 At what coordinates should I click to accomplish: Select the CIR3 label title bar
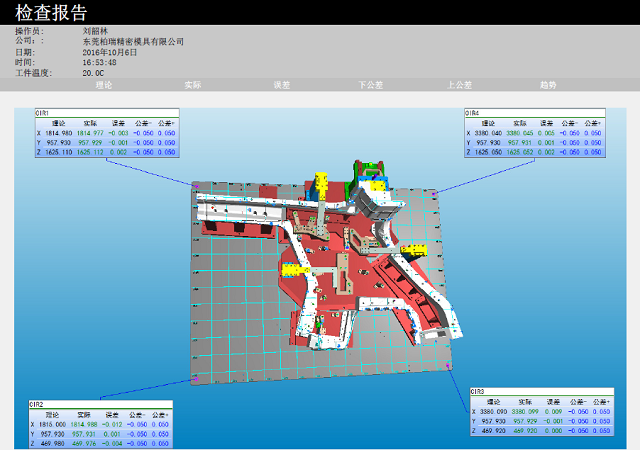point(538,391)
